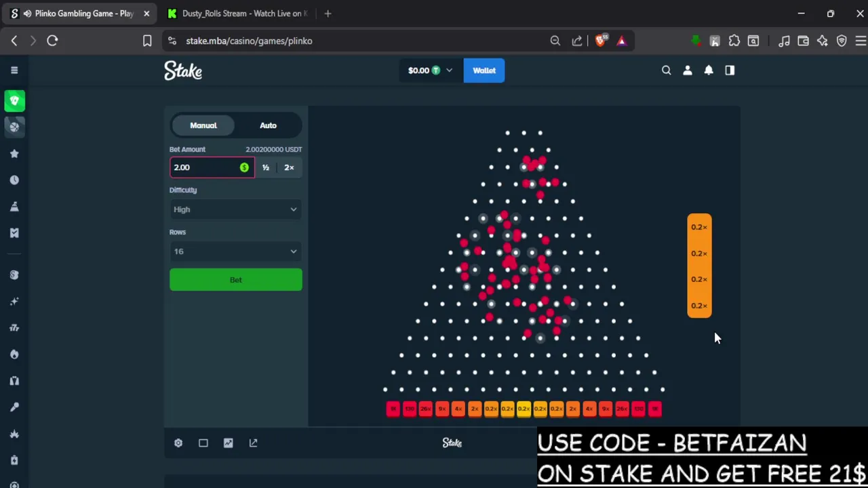Switch to Dusty_Rolls Stream browser tab
868x488 pixels.
pyautogui.click(x=238, y=14)
